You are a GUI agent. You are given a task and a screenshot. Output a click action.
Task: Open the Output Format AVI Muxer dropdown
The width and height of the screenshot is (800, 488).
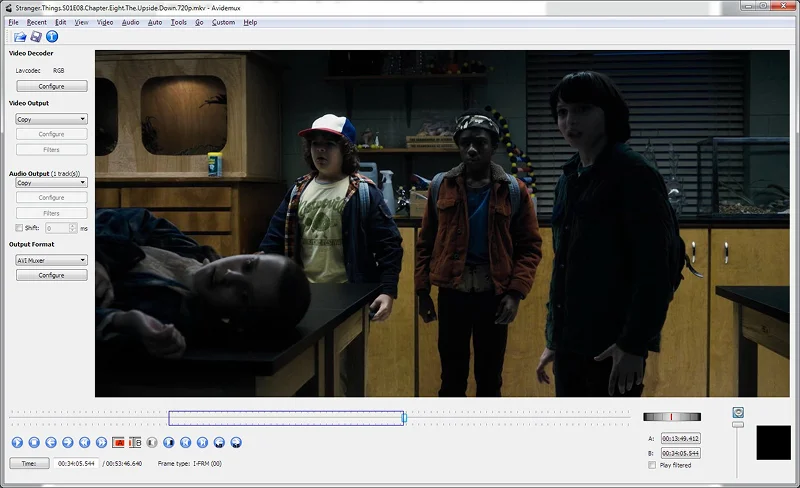pyautogui.click(x=51, y=260)
